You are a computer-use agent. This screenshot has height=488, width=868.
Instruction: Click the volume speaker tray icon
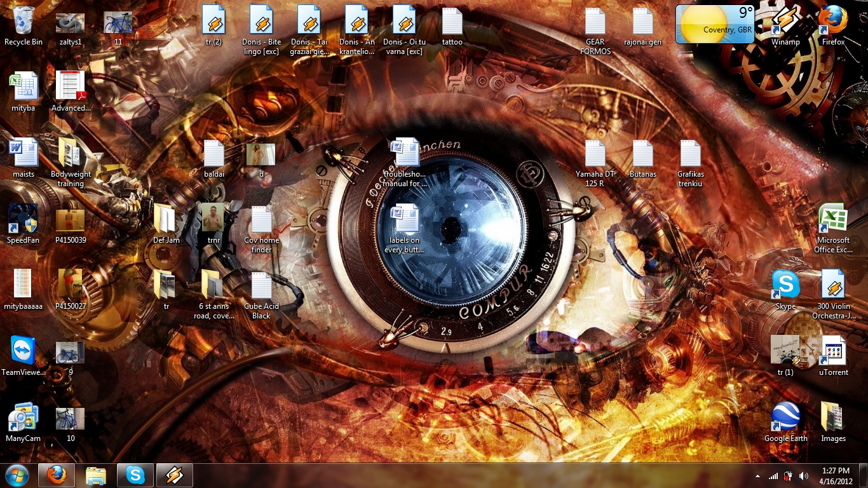point(804,475)
